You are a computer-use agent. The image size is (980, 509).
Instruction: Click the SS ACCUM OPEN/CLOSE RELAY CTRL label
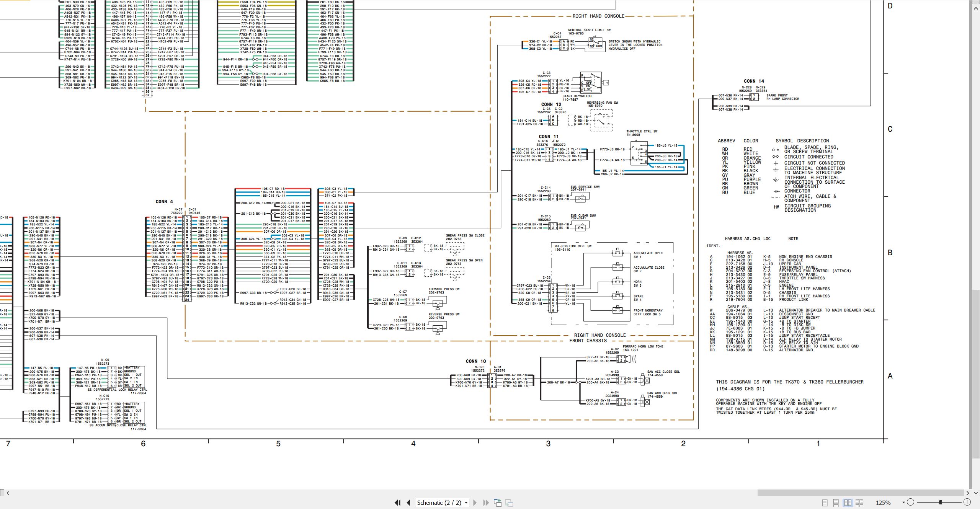pos(118,425)
